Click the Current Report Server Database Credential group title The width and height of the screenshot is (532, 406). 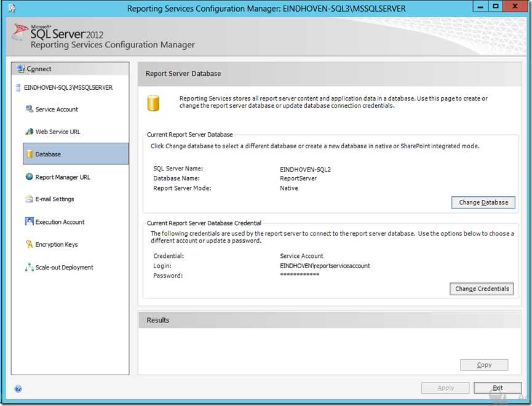(204, 223)
